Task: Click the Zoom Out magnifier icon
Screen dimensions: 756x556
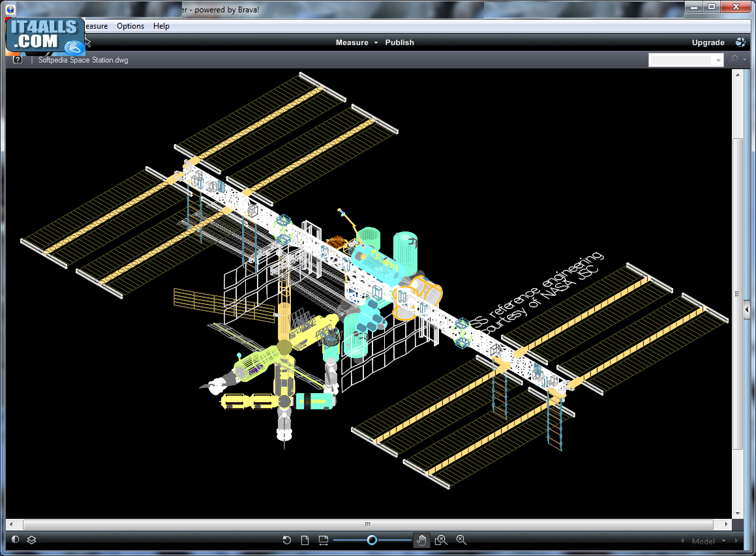Action: (461, 540)
